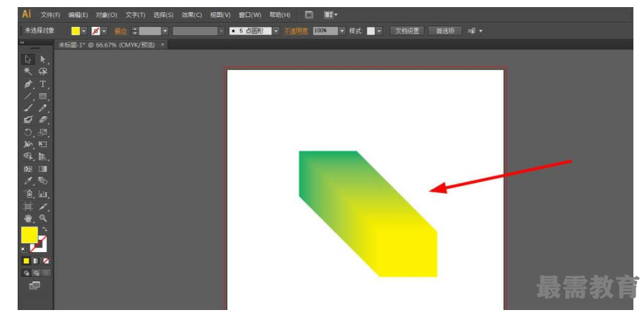The image size is (644, 315).
Task: Open the 效果(C) menu
Action: pyautogui.click(x=192, y=15)
